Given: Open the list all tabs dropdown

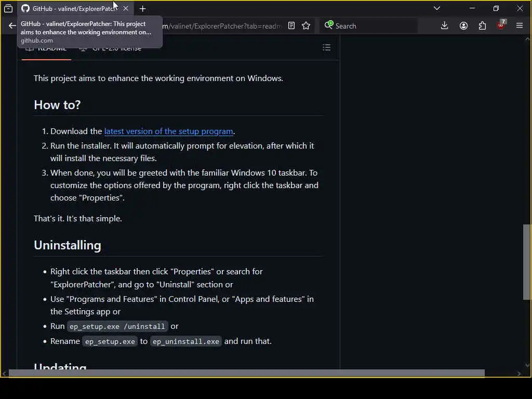Looking at the screenshot, I should pos(436,8).
